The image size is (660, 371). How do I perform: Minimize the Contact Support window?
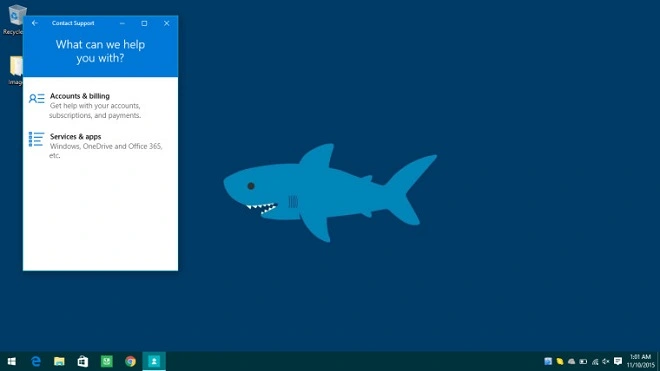point(122,23)
